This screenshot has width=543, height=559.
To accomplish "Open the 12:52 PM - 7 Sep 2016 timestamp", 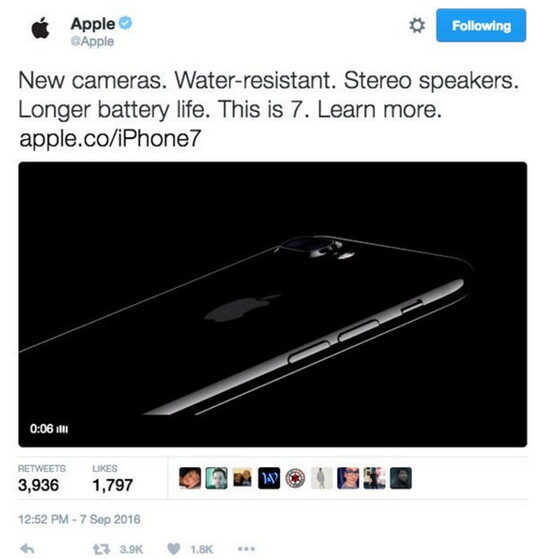I will [x=79, y=519].
